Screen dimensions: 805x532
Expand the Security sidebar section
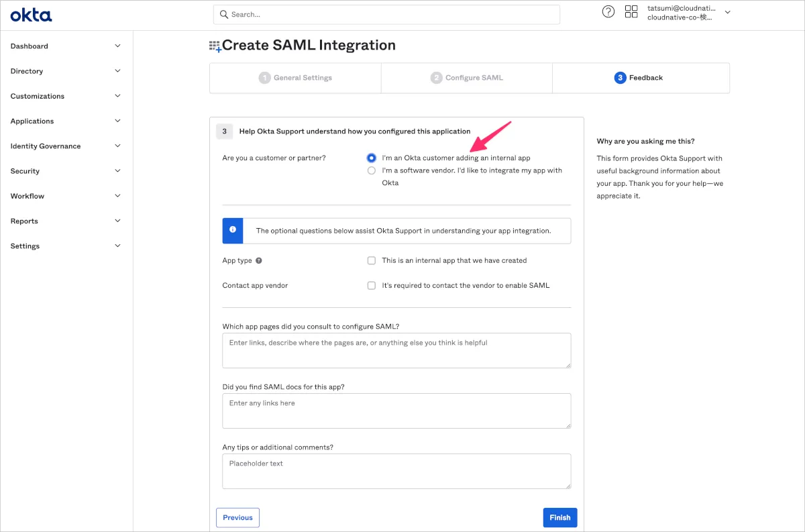pyautogui.click(x=66, y=171)
